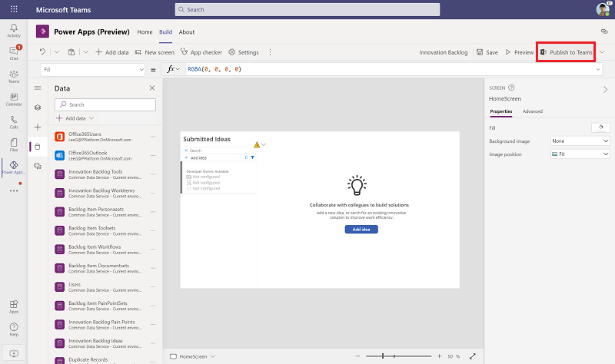
Task: Open Chat in the Teams sidebar
Action: pyautogui.click(x=14, y=53)
